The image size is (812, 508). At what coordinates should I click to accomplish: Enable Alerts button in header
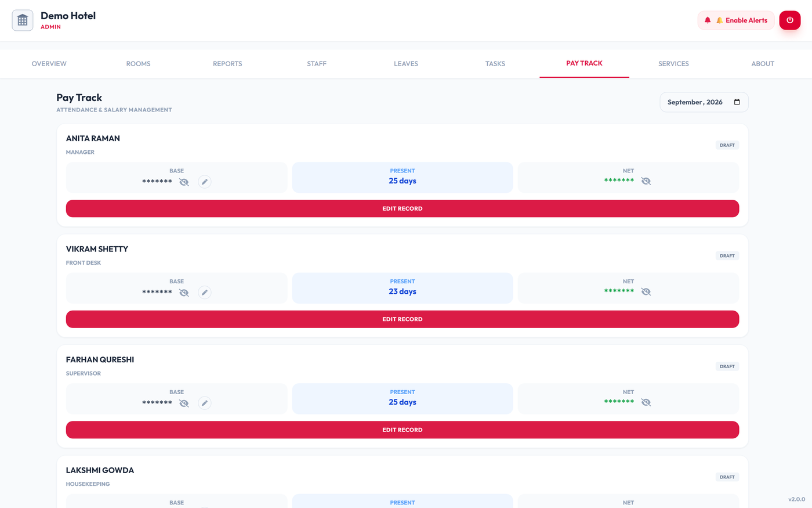point(736,20)
